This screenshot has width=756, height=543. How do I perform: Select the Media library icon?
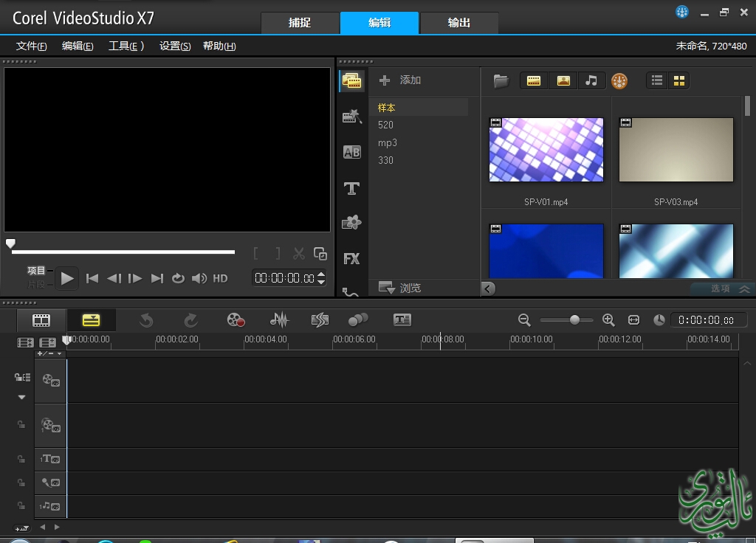tap(351, 81)
